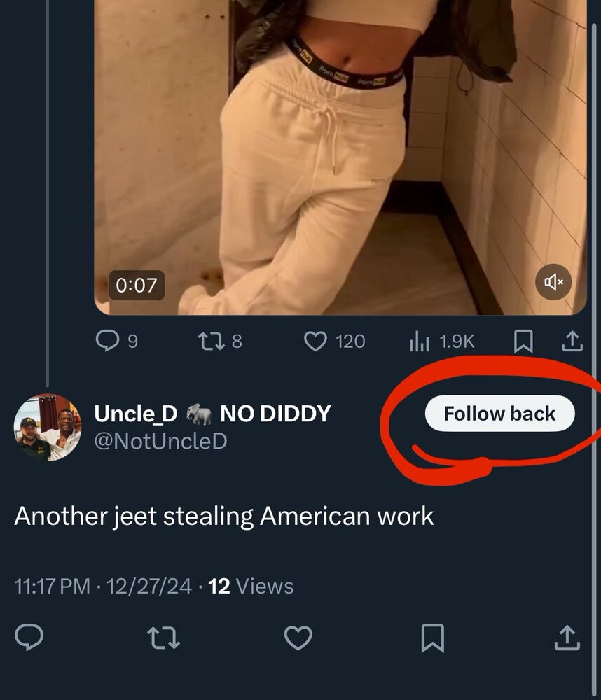601x700 pixels.
Task: Open replies on the post with 9 comments
Action: (x=107, y=341)
